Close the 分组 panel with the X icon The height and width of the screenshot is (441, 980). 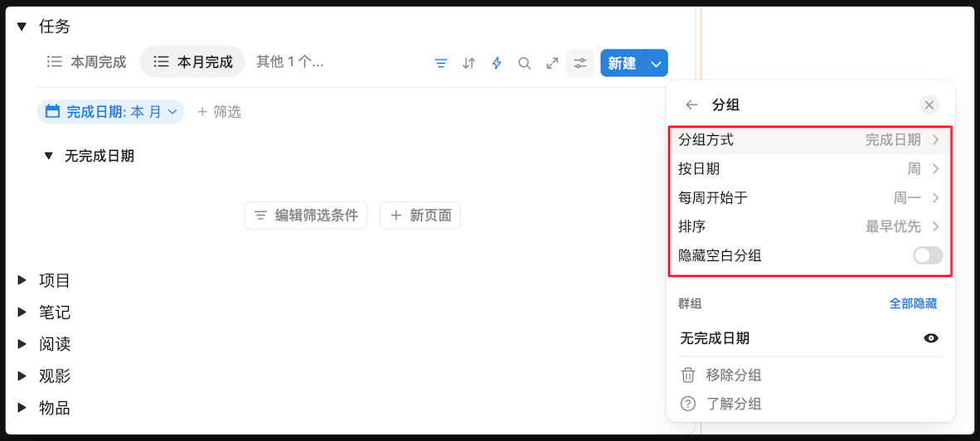(929, 105)
